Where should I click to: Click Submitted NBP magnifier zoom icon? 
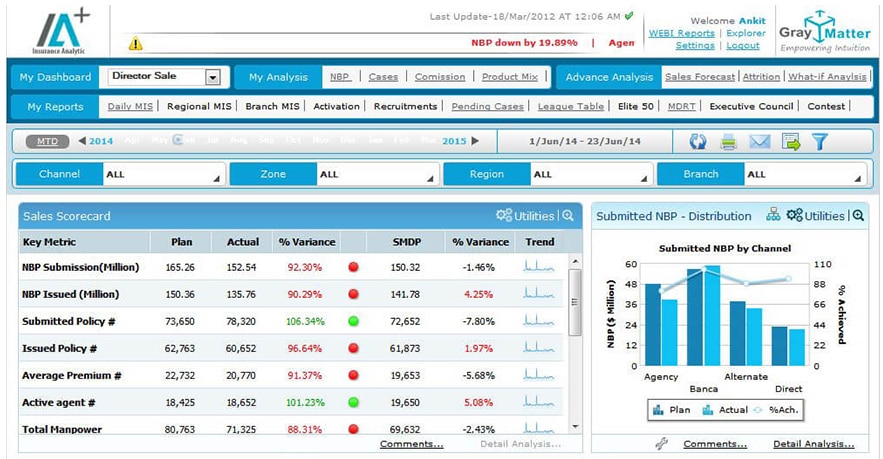tap(858, 216)
